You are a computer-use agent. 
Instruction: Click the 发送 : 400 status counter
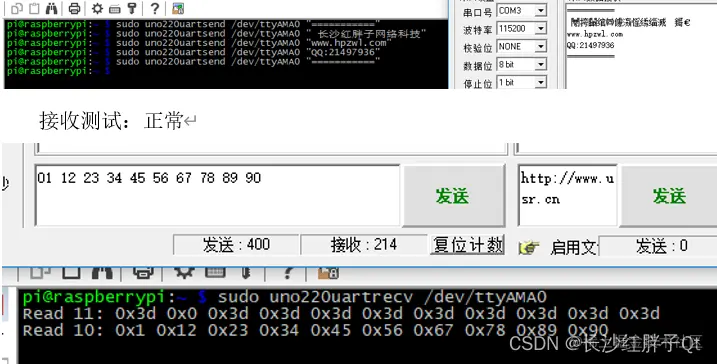tap(236, 245)
